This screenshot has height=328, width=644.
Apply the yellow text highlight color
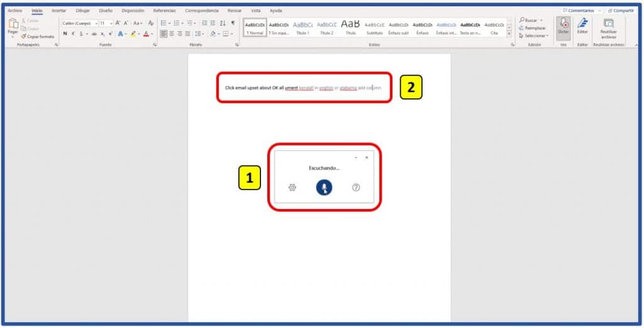pos(133,34)
